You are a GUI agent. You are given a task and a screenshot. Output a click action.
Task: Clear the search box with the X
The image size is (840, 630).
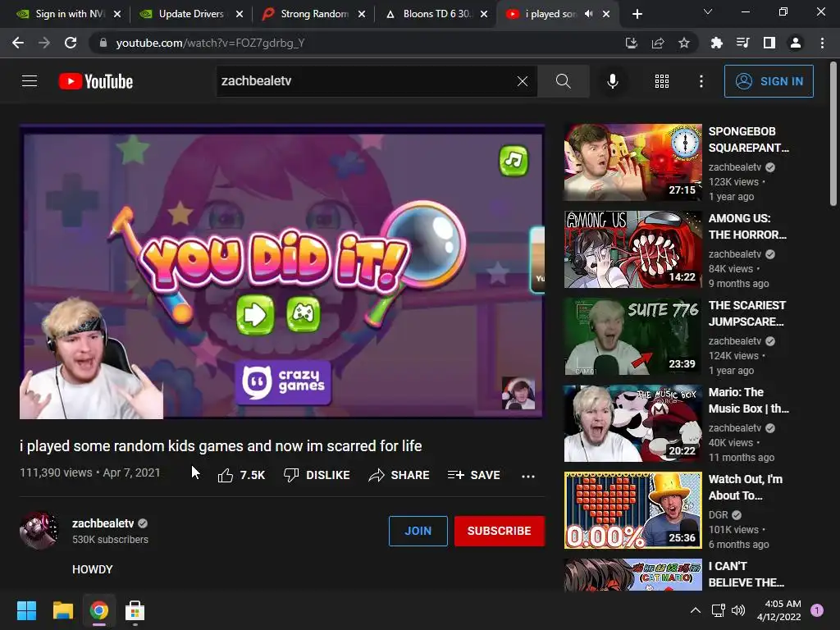523,81
